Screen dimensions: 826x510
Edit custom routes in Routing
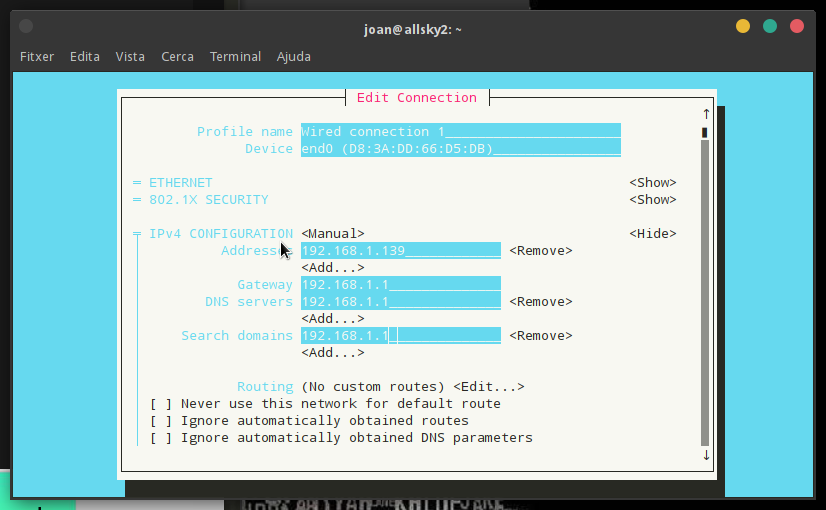[489, 387]
